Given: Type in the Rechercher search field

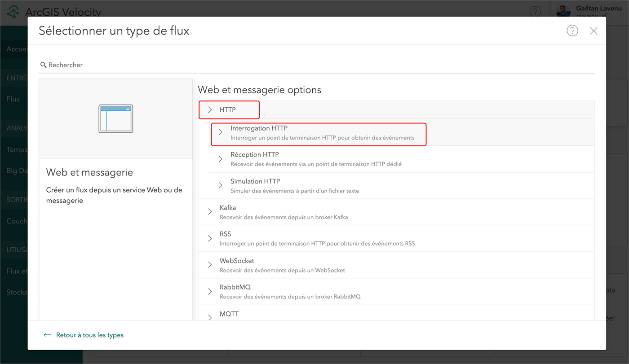Looking at the screenshot, I should coord(314,65).
